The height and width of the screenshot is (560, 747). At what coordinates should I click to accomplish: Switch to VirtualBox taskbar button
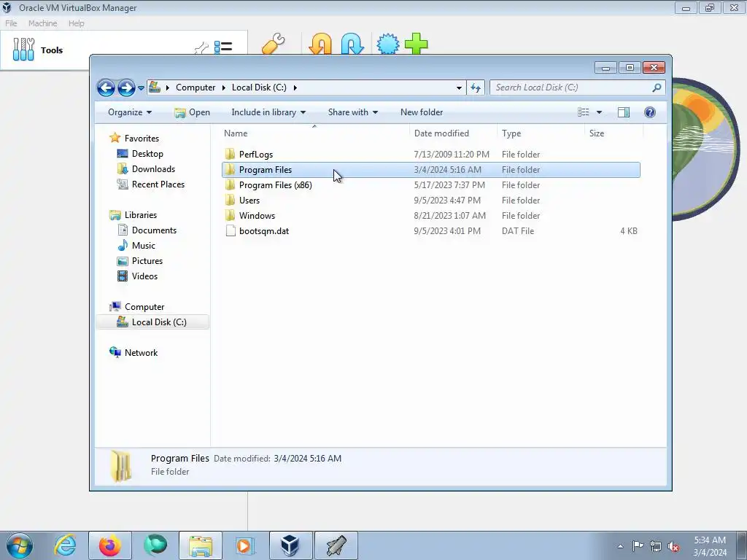point(290,545)
